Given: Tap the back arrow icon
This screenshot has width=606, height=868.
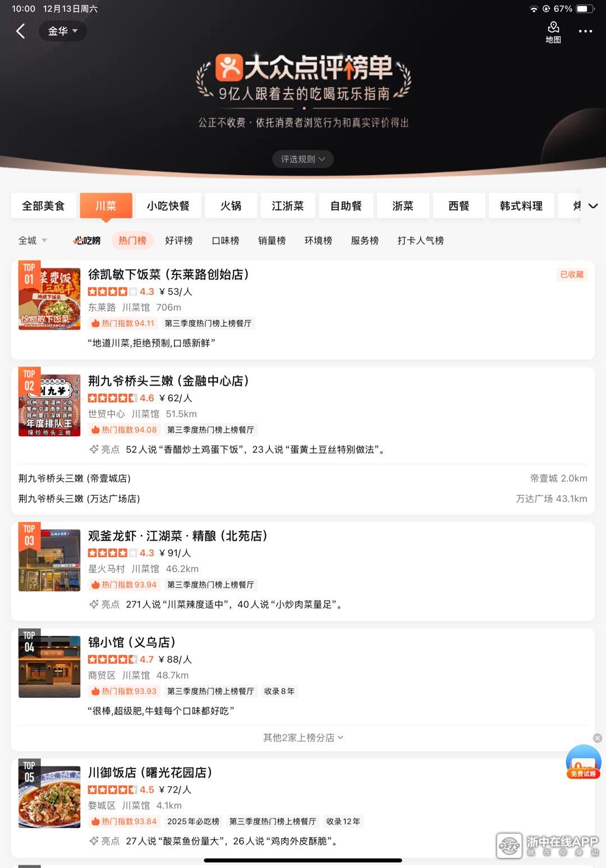Looking at the screenshot, I should pyautogui.click(x=21, y=31).
